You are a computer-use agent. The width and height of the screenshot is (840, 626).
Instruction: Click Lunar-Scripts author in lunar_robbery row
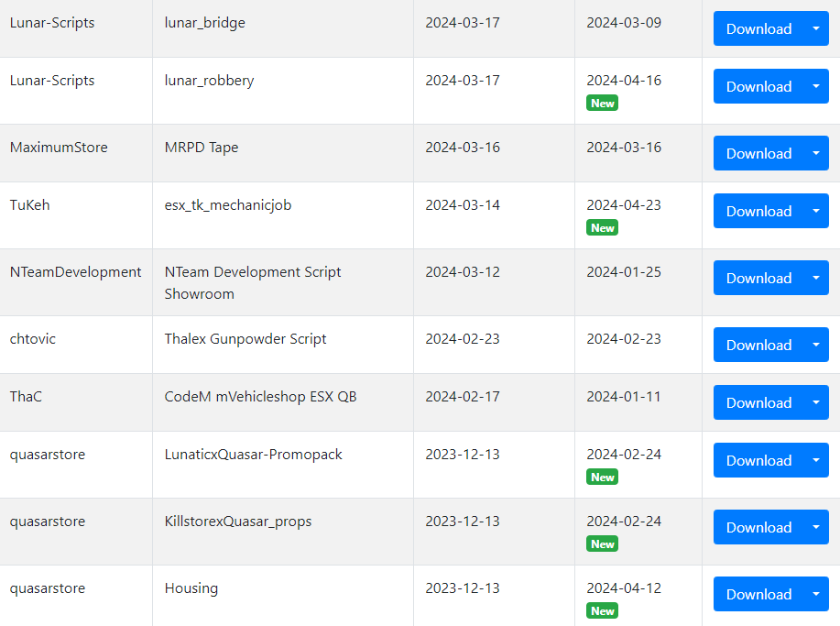coord(52,81)
